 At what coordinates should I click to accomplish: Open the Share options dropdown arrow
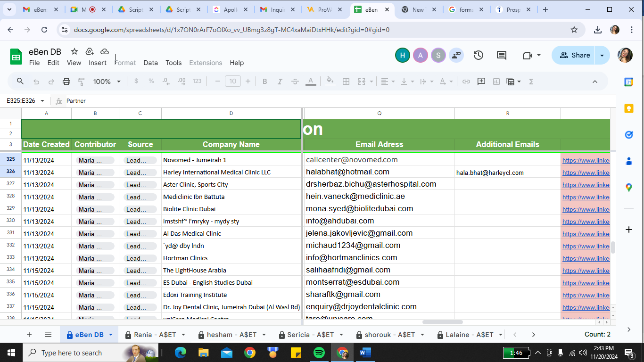tap(602, 55)
